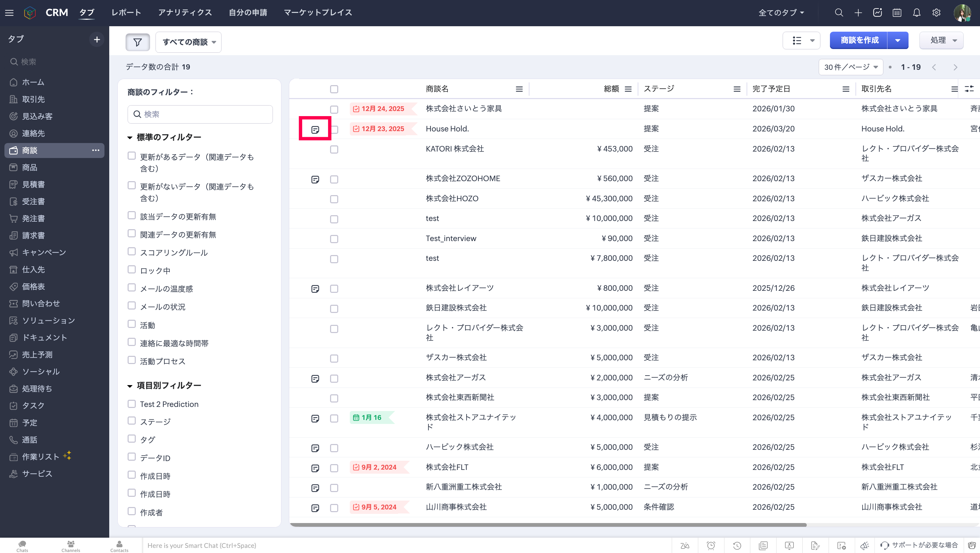Go to 見積書 in the sidebar
Image resolution: width=980 pixels, height=553 pixels.
point(33,185)
